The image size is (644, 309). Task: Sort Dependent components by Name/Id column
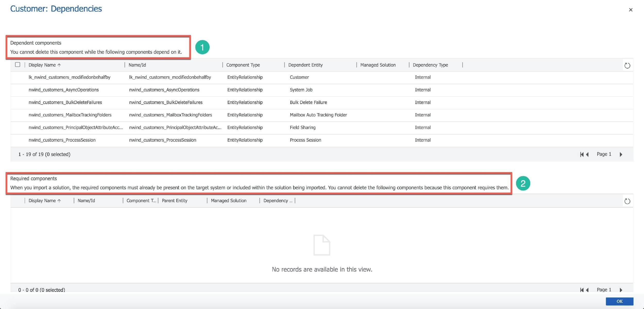[137, 65]
